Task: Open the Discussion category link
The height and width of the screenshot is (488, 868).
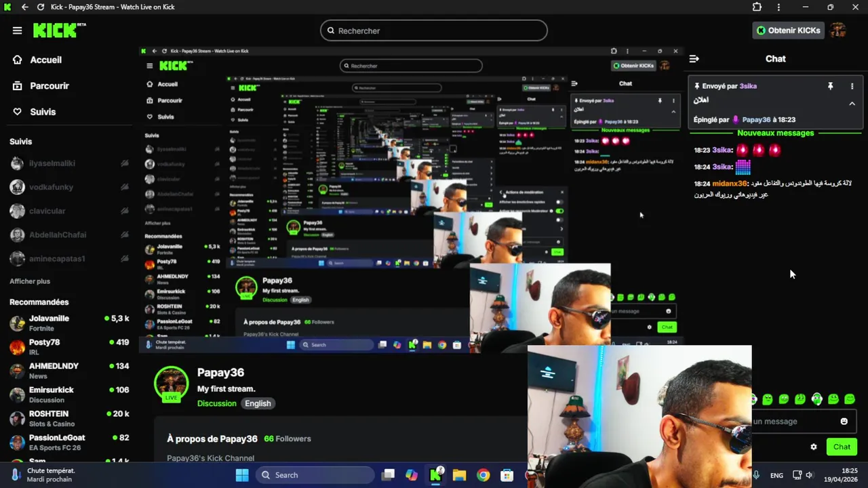Action: click(x=217, y=403)
